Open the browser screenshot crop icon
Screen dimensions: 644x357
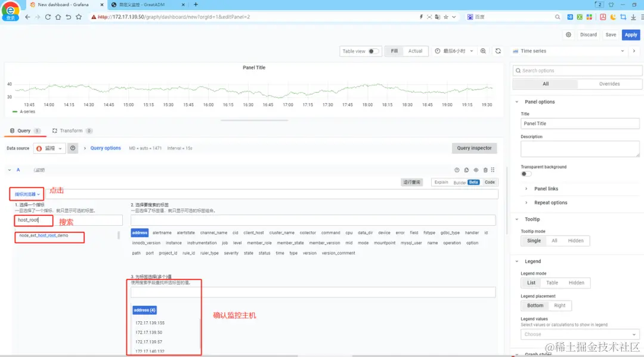(x=623, y=17)
